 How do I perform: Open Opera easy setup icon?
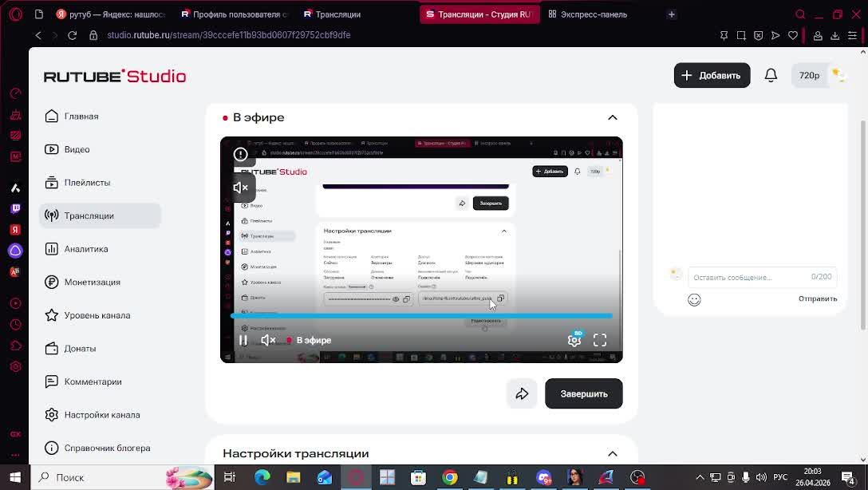[x=853, y=35]
